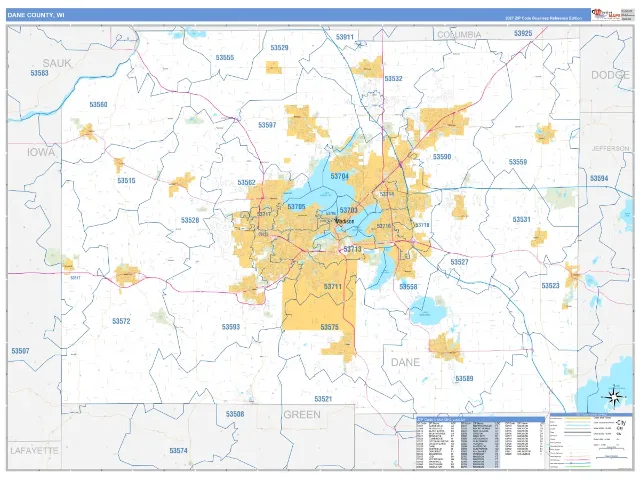Click ZIP code label 53711
The height and width of the screenshot is (480, 640).
coord(333,287)
